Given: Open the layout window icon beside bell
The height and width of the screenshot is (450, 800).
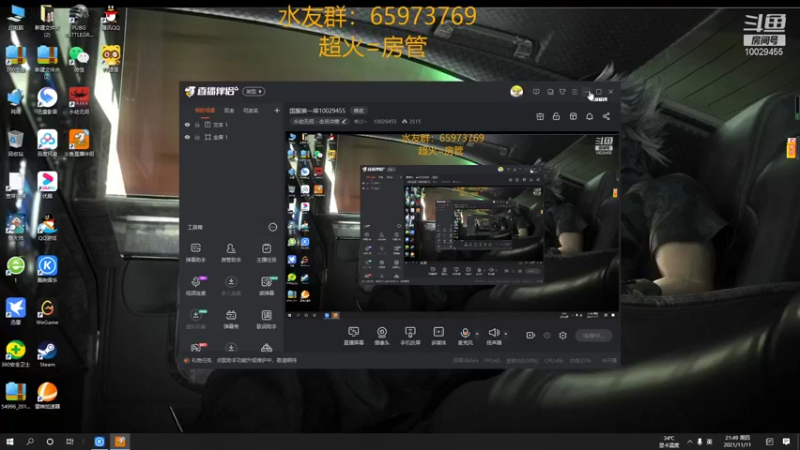Looking at the screenshot, I should coord(573,116).
